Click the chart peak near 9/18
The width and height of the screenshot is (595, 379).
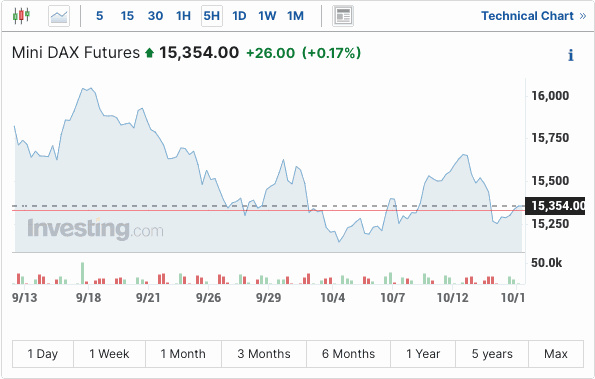(87, 89)
